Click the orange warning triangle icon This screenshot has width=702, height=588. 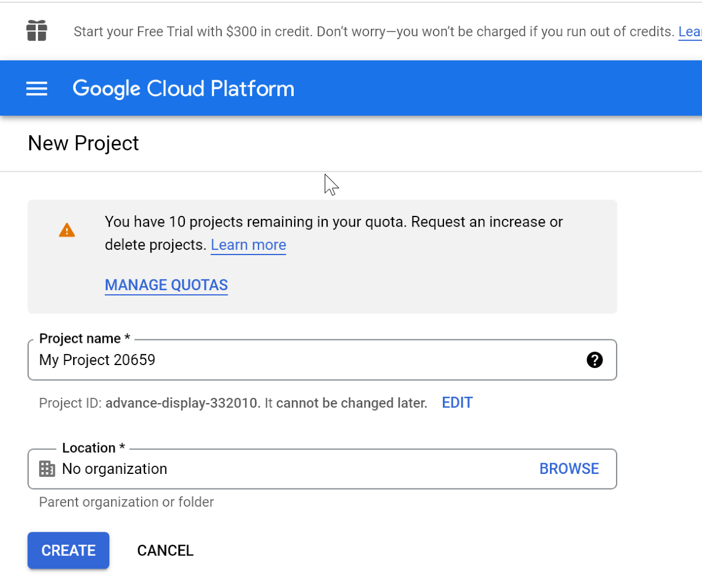[67, 231]
